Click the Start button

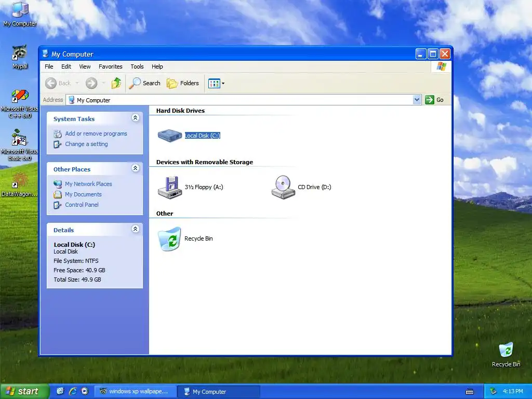pos(24,391)
